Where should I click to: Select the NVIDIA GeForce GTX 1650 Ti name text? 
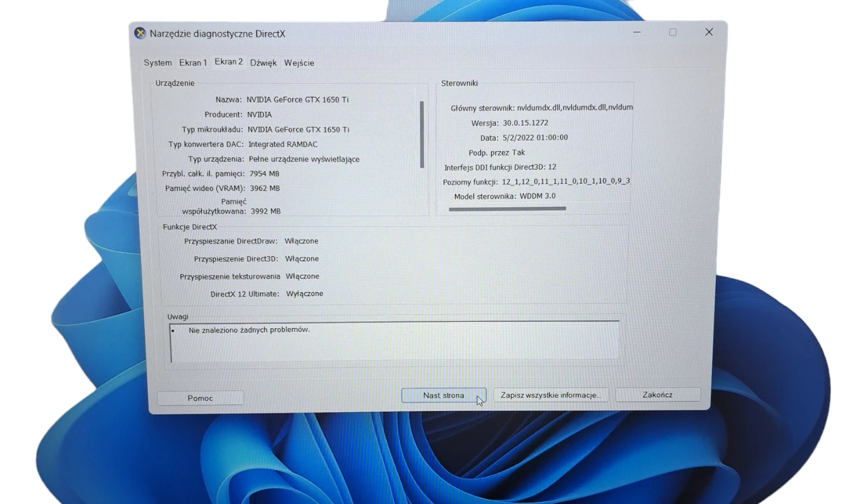[299, 99]
